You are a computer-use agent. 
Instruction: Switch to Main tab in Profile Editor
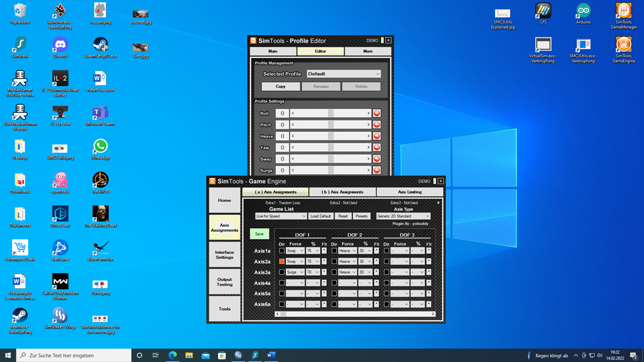pyautogui.click(x=273, y=51)
